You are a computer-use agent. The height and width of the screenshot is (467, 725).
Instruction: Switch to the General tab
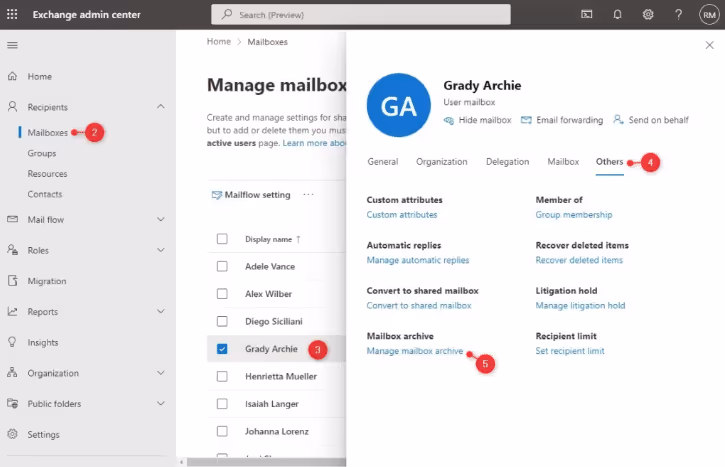coord(383,162)
